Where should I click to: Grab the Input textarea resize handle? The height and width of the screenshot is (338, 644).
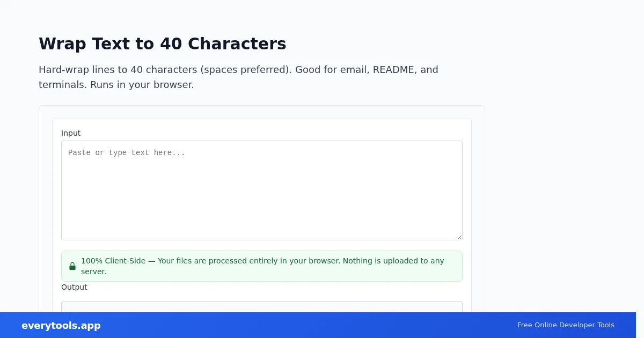tap(459, 237)
